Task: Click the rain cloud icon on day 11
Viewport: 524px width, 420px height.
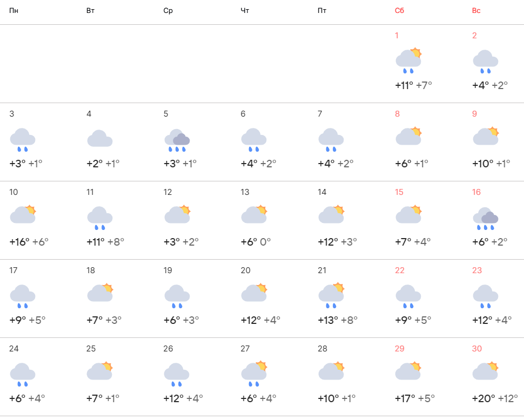Action: (x=100, y=218)
